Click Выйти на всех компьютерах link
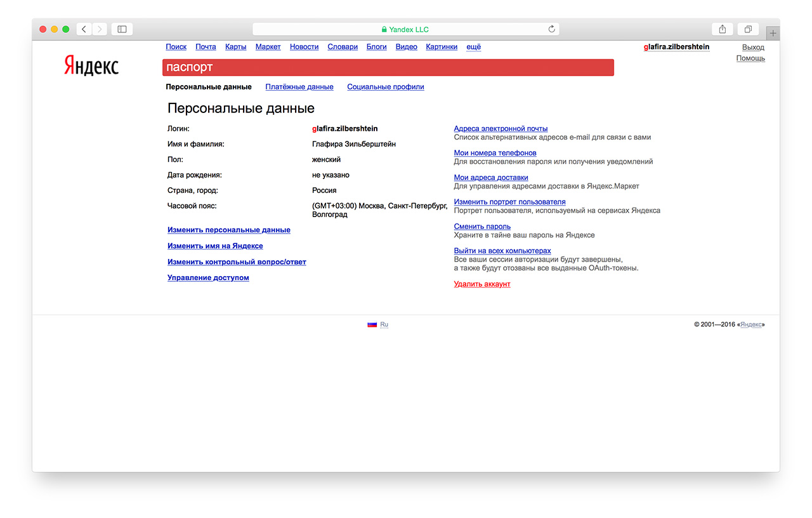Viewport: 812px width, 518px height. pyautogui.click(x=502, y=251)
